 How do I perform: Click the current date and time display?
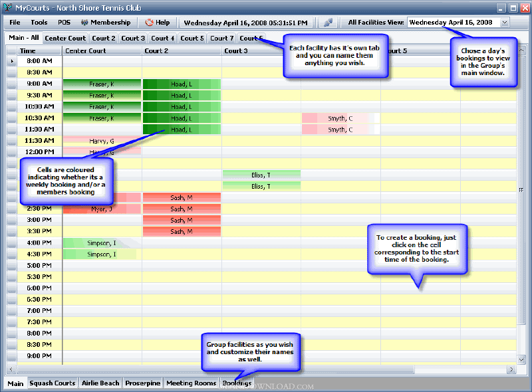click(245, 23)
